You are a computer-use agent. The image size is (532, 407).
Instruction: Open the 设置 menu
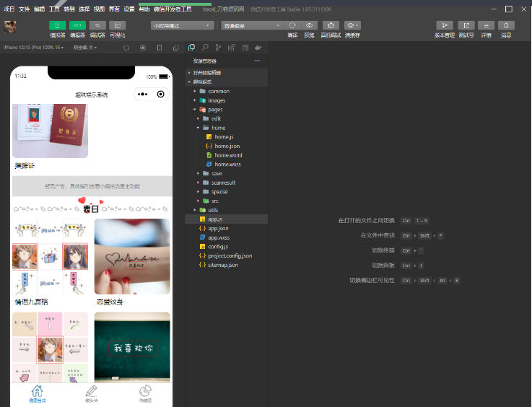click(129, 9)
